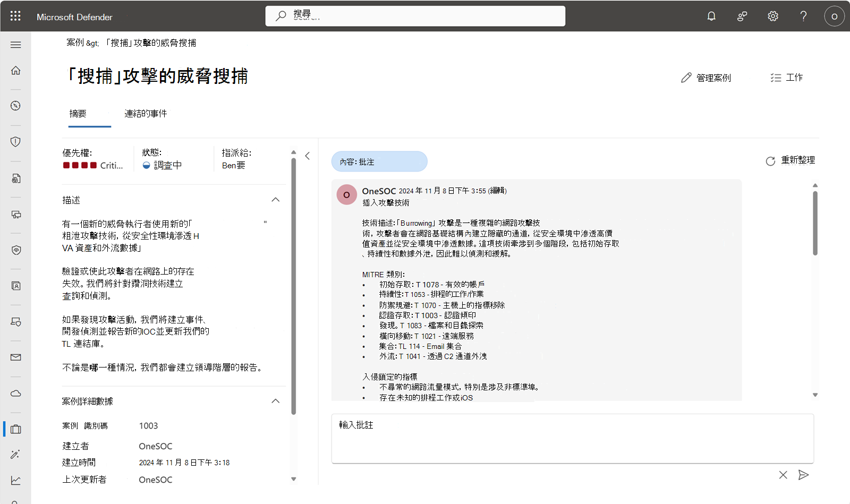Open the reports chart icon in the sidebar
The image size is (850, 504).
coord(15,480)
